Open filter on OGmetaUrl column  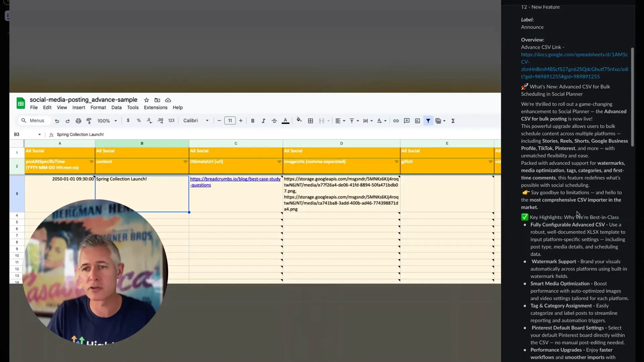[x=279, y=162]
